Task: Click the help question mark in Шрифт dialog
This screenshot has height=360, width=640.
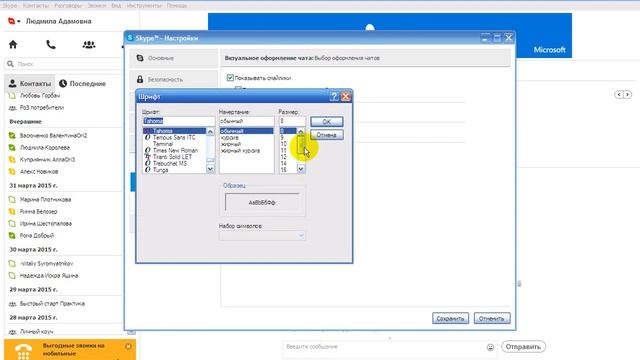Action: tap(334, 96)
